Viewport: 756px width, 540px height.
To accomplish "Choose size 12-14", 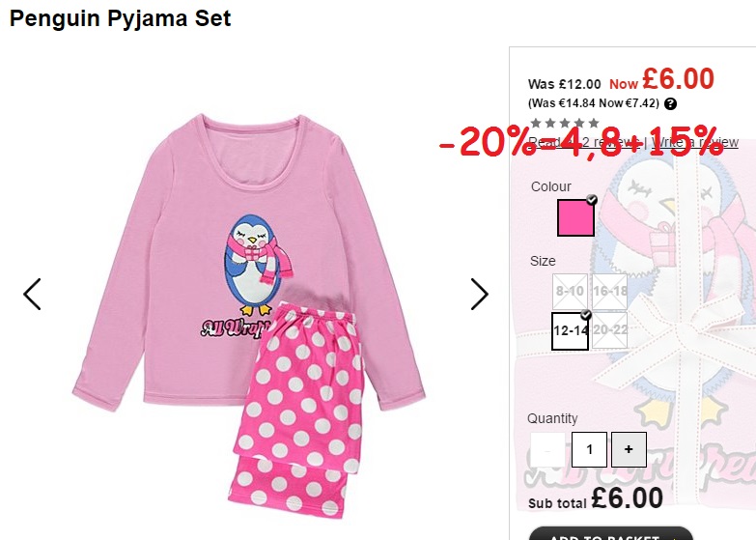I will (x=571, y=331).
